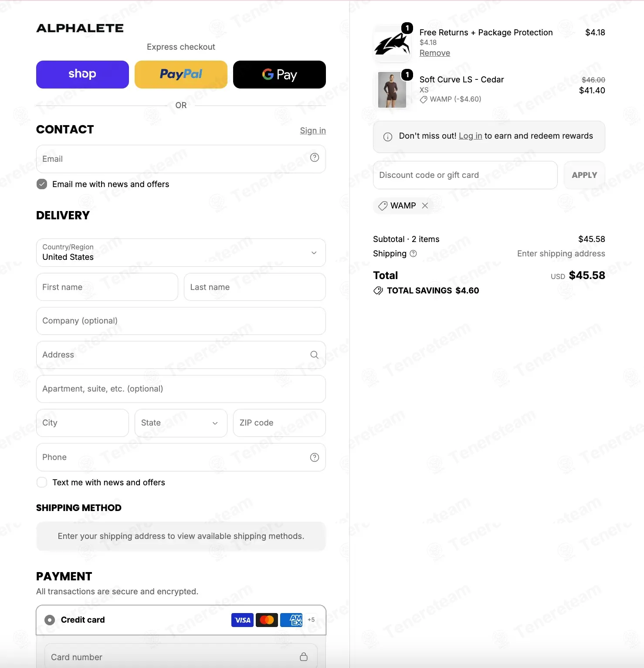Open the Soft Curve LS product thumbnail

click(392, 90)
